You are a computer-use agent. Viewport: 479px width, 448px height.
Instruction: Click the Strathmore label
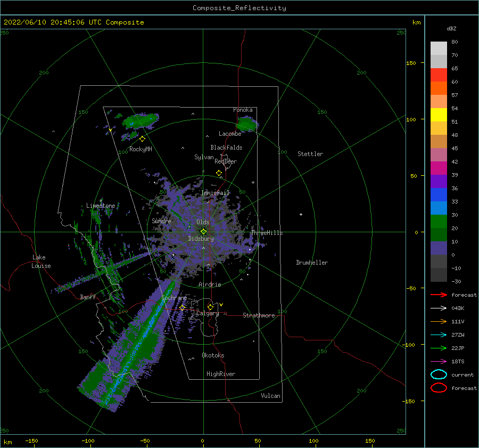(x=259, y=315)
